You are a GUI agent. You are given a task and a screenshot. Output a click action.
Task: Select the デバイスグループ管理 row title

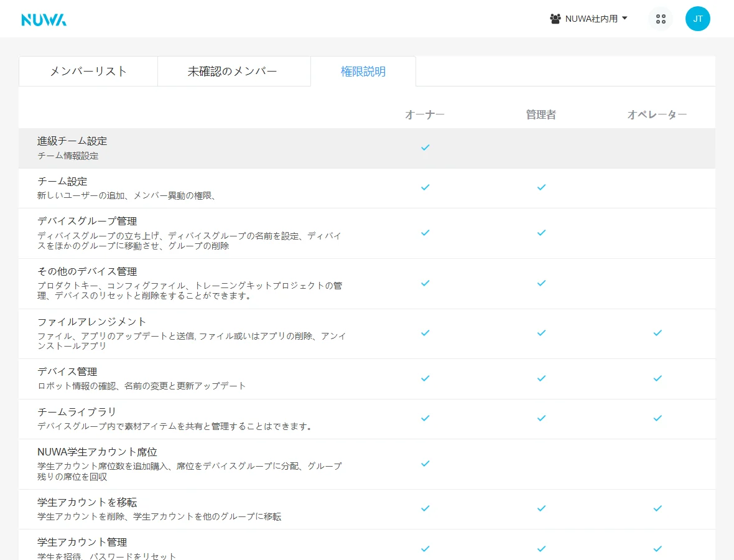click(x=87, y=221)
